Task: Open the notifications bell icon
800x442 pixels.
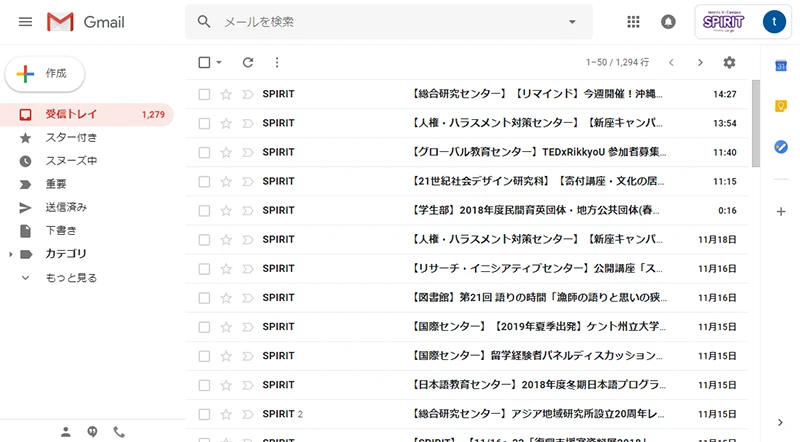Action: coord(668,22)
